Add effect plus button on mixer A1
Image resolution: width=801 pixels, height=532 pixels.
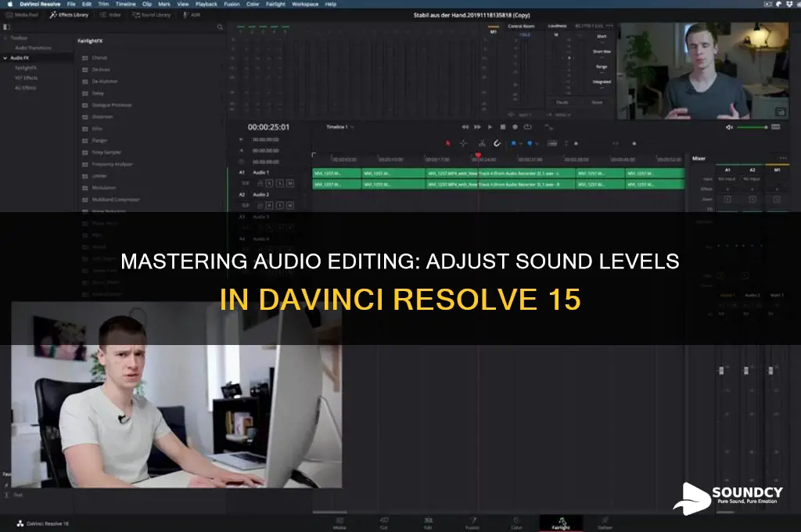(x=727, y=189)
